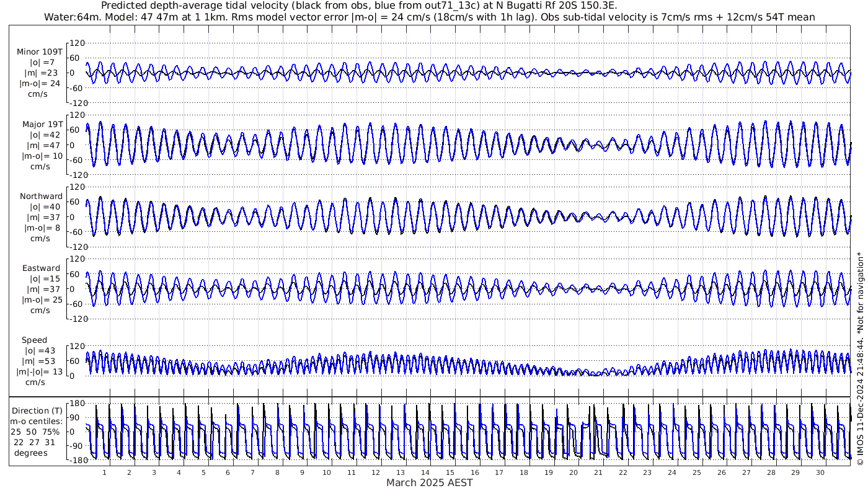Select the 'Direction (T)' panel label
The image size is (868, 496).
[38, 411]
